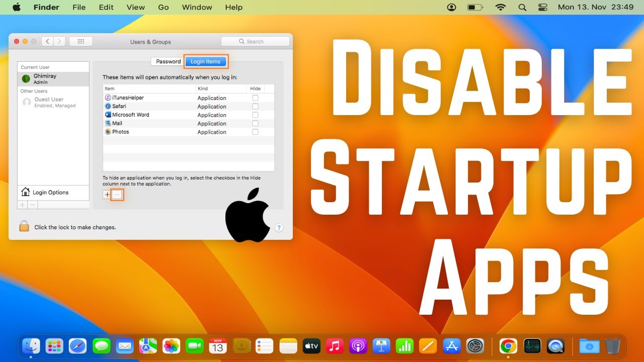Launch Numbers from the Dock
644x362 pixels.
(x=405, y=346)
